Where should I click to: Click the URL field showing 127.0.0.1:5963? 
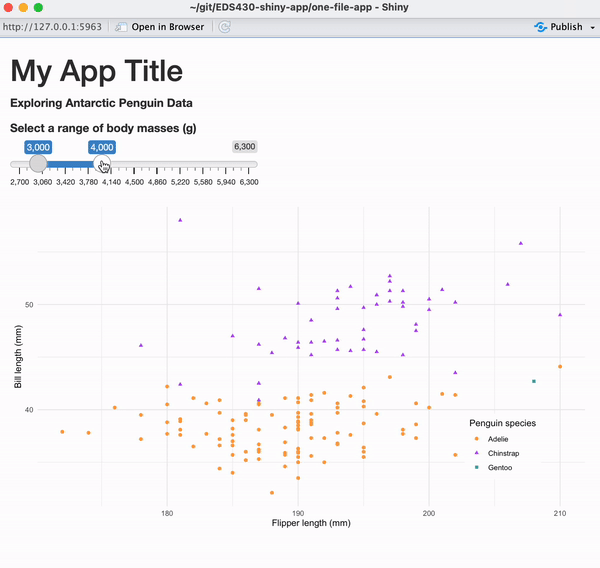tap(52, 27)
